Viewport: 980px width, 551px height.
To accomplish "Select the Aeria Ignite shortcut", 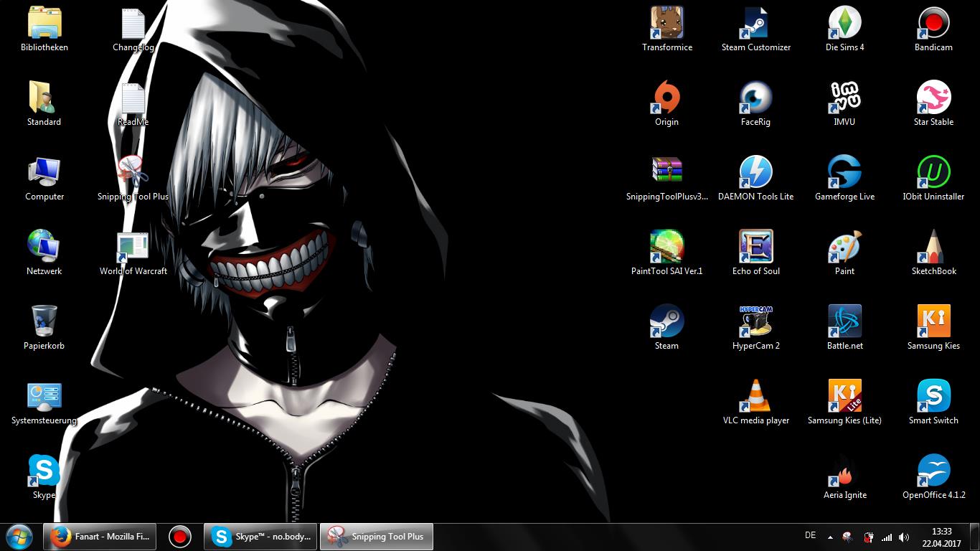I will 845,477.
